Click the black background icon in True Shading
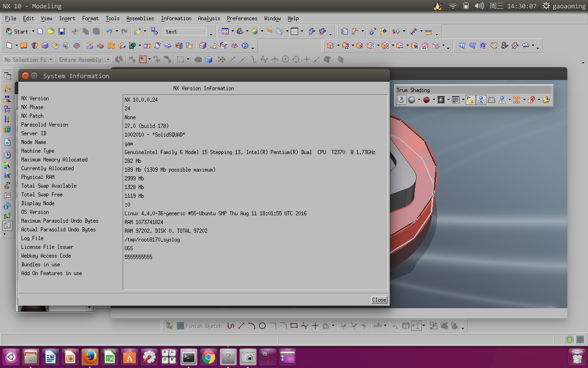 tap(441, 99)
